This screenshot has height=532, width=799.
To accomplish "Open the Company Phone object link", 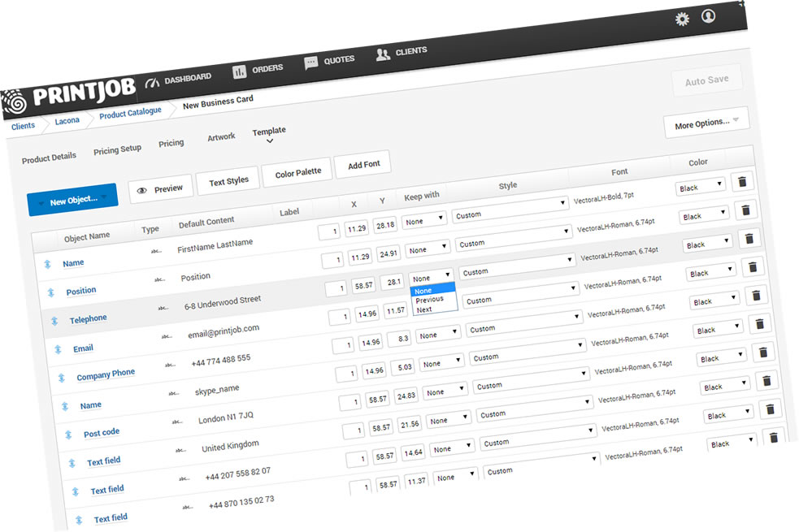I will (x=106, y=374).
